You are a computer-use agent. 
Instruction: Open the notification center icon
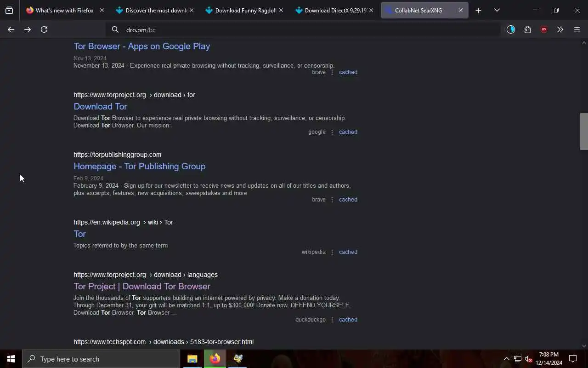pos(573,359)
